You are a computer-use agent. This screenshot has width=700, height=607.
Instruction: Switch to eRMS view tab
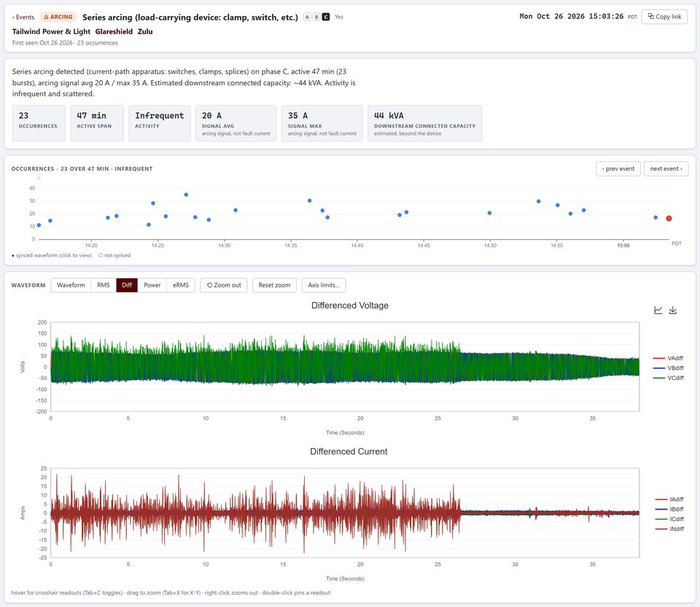(x=181, y=285)
